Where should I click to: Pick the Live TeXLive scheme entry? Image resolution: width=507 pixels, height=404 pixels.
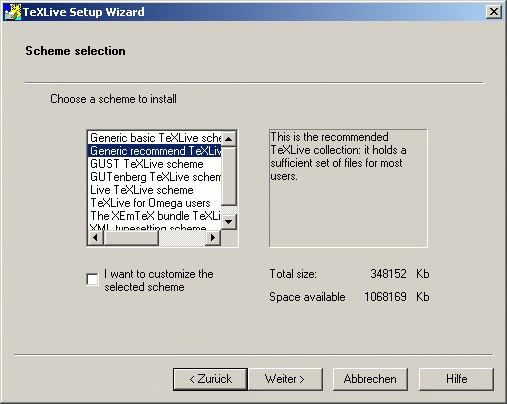click(155, 190)
